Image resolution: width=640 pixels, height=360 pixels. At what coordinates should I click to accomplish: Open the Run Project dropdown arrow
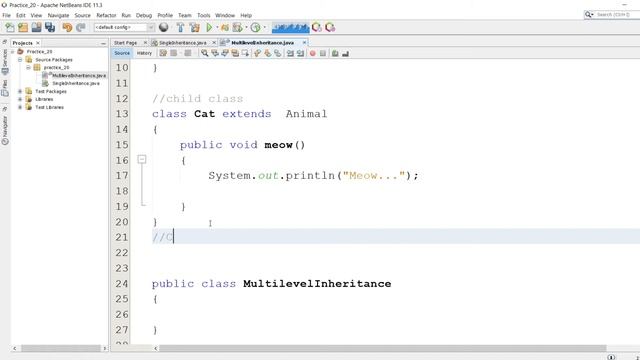(217, 27)
